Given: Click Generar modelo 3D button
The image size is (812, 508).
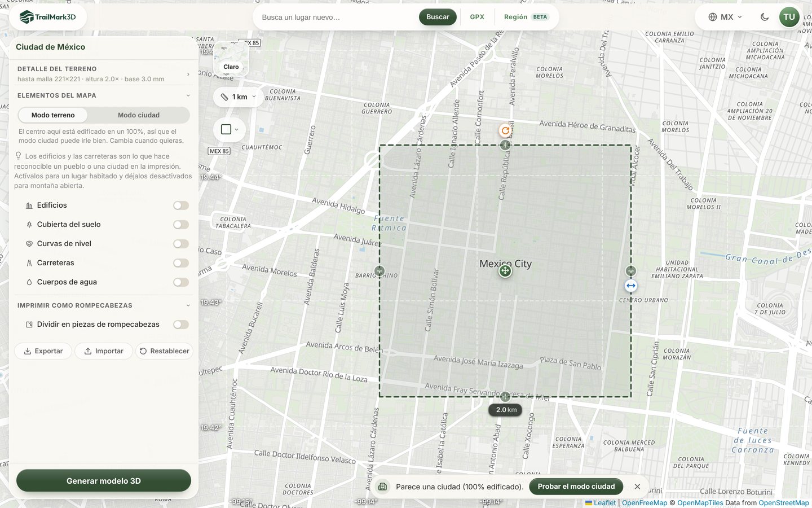Looking at the screenshot, I should [x=104, y=481].
